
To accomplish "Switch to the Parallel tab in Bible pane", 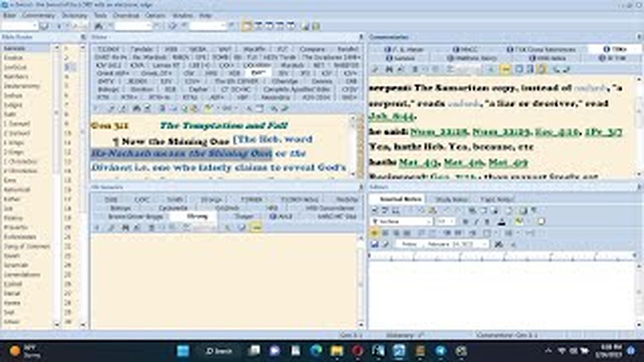I will [348, 49].
